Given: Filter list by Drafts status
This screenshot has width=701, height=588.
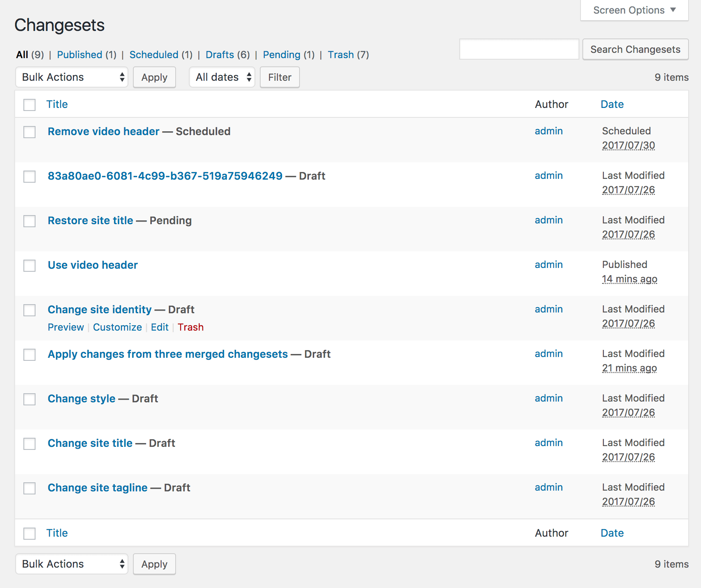Looking at the screenshot, I should [x=220, y=55].
